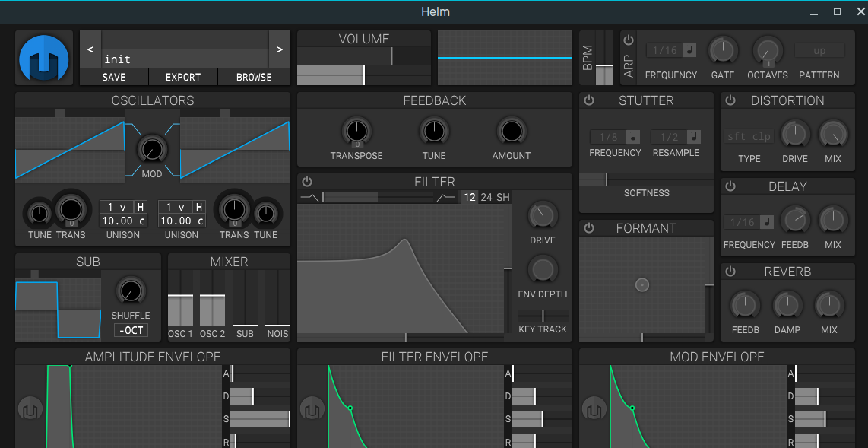Viewport: 868px width, 448px height.
Task: Click oscillator 1 sawtooth waveform display
Action: (x=70, y=150)
